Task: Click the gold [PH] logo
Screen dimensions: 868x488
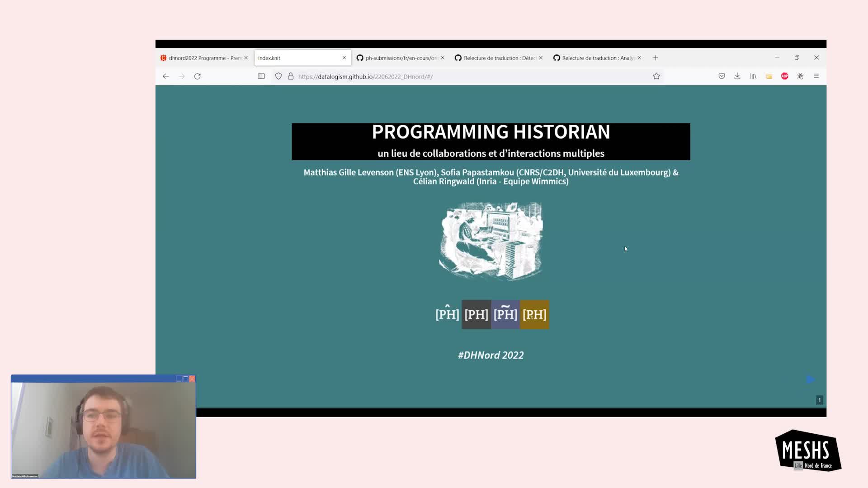Action: click(x=534, y=314)
